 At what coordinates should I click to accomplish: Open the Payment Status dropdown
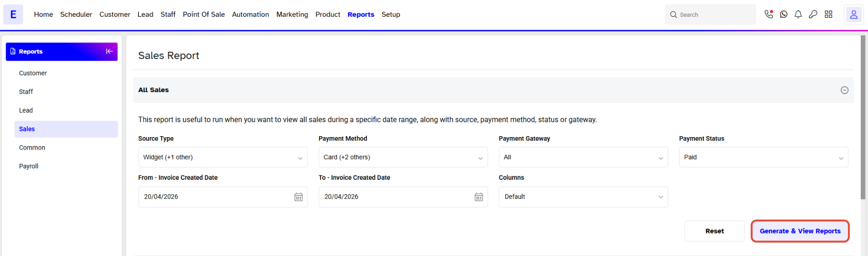pyautogui.click(x=764, y=157)
